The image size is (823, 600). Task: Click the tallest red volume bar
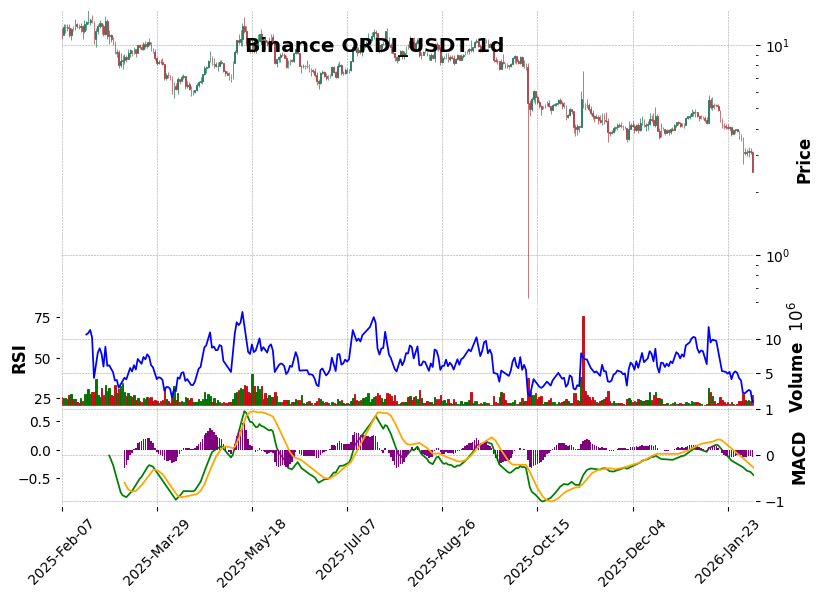click(583, 360)
